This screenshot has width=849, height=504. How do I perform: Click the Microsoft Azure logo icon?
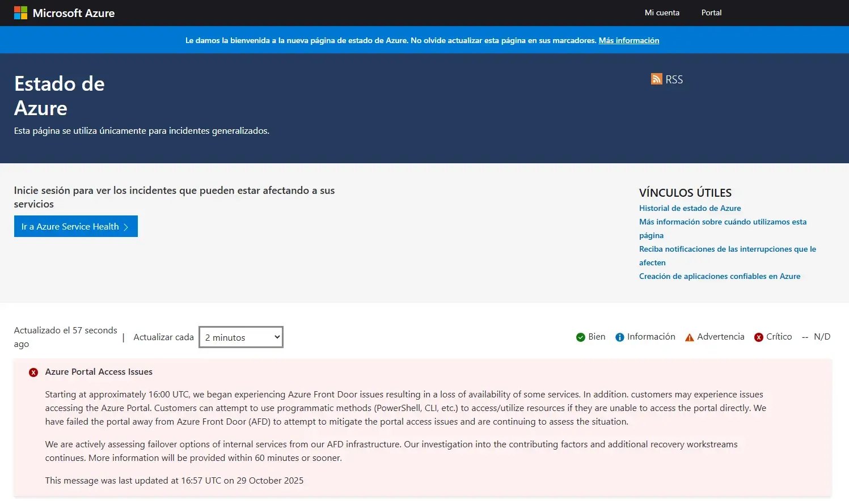pyautogui.click(x=20, y=13)
